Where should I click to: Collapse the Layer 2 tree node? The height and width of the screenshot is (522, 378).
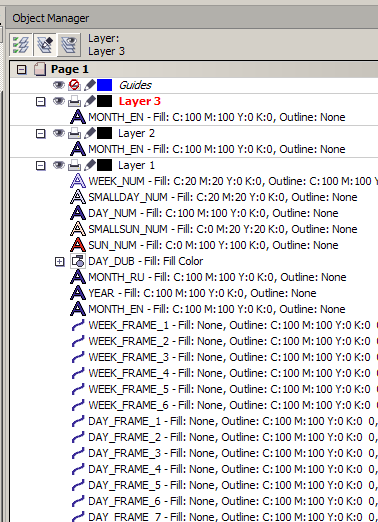click(x=40, y=134)
